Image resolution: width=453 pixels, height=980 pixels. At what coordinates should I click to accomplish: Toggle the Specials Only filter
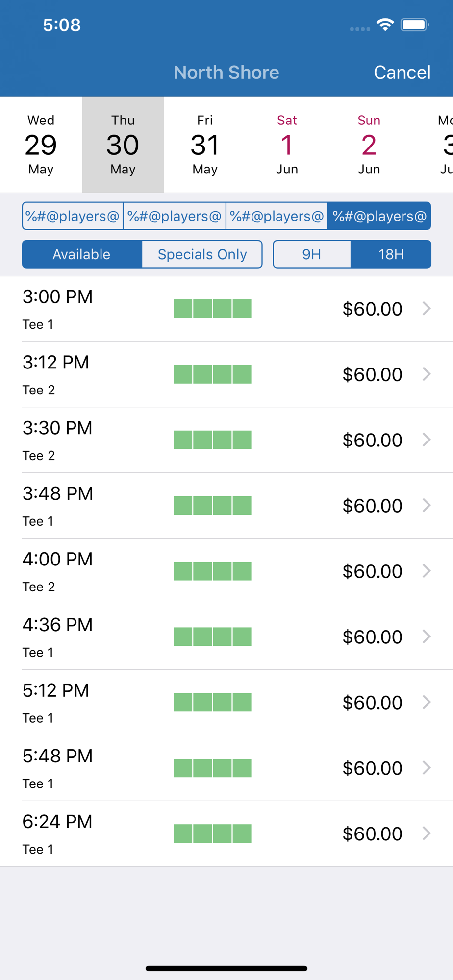[202, 254]
